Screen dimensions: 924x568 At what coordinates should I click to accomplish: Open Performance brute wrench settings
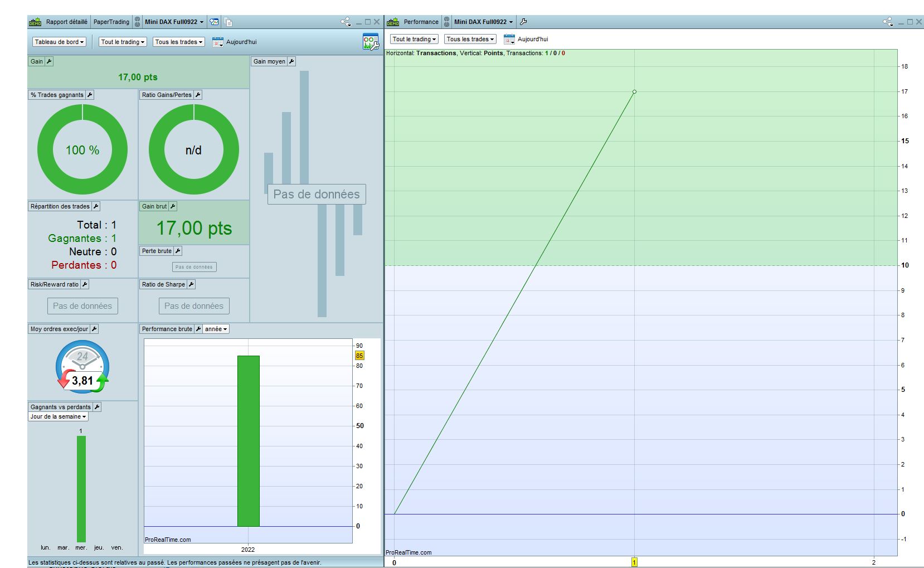[x=198, y=329]
